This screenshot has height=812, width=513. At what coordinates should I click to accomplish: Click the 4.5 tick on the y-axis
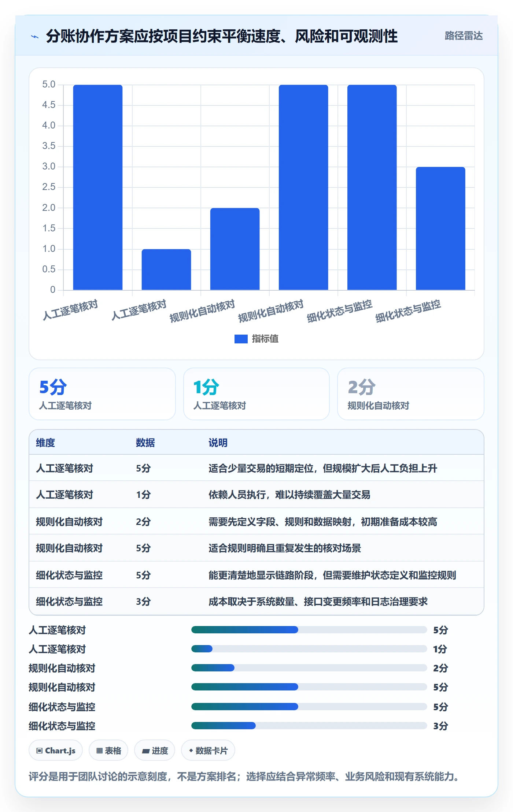click(49, 105)
